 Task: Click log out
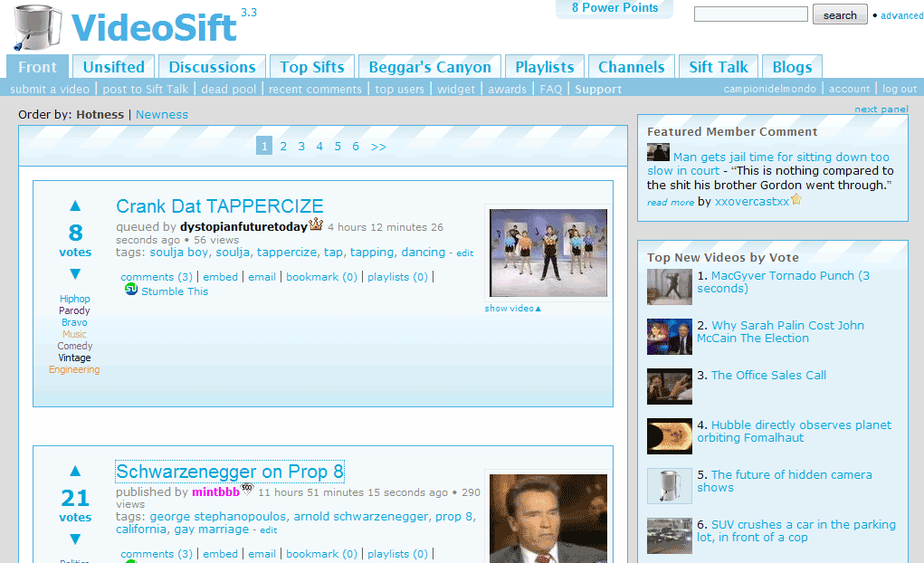[x=900, y=89]
